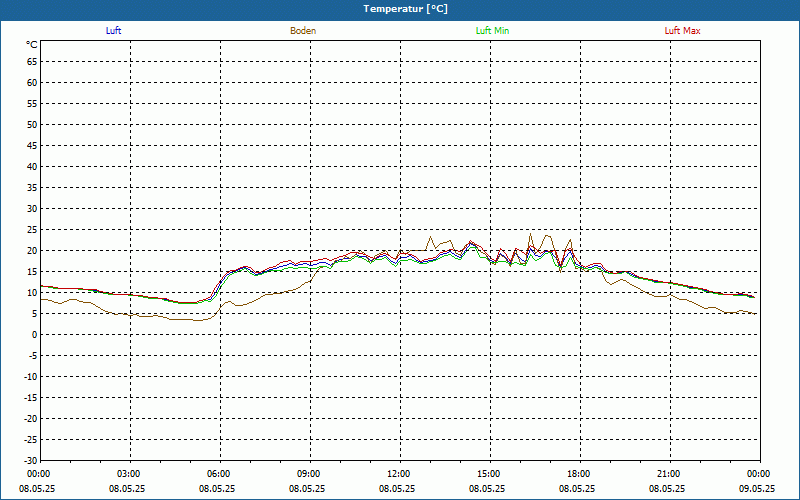Click the -30 y-axis value

(x=31, y=461)
